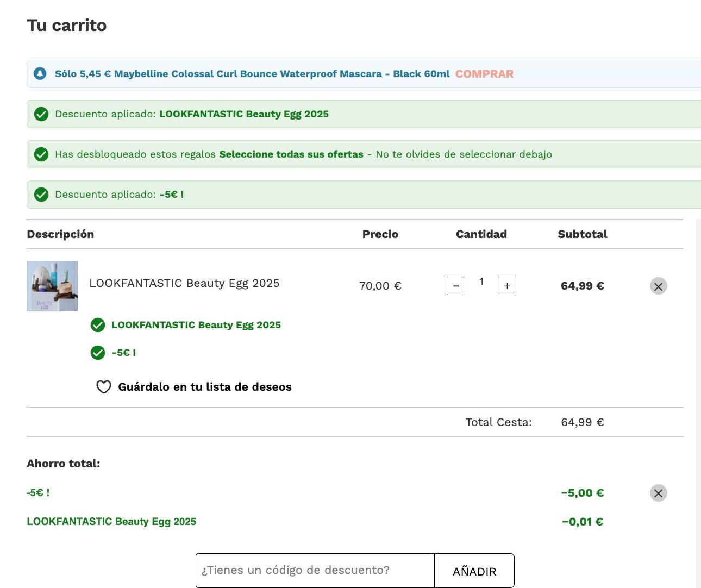The width and height of the screenshot is (701, 588).
Task: Open the Beauty Egg 2025 product thumbnail
Action: pyautogui.click(x=52, y=286)
